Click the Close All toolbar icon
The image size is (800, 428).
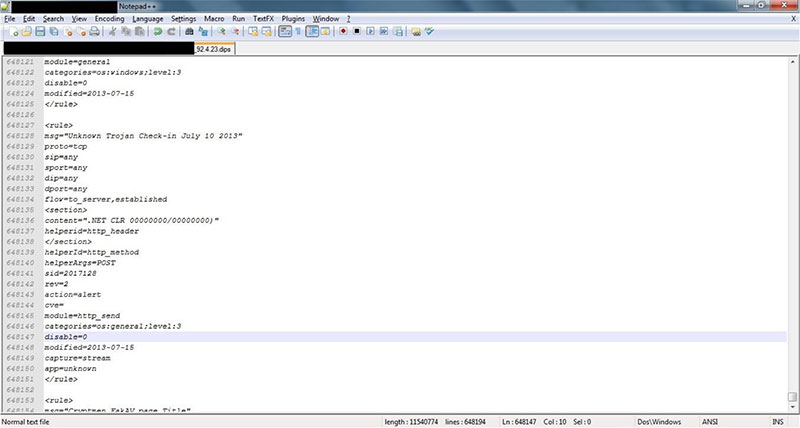point(81,32)
